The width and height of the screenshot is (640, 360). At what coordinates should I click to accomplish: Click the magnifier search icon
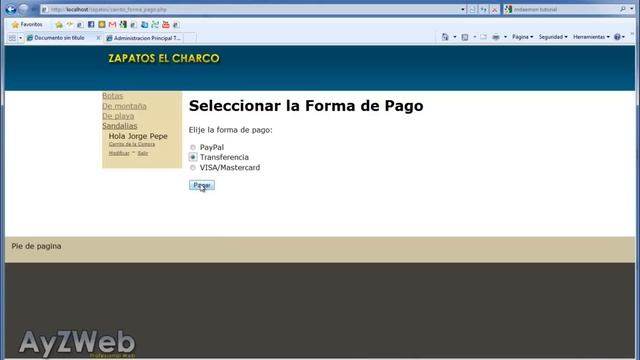622,9
